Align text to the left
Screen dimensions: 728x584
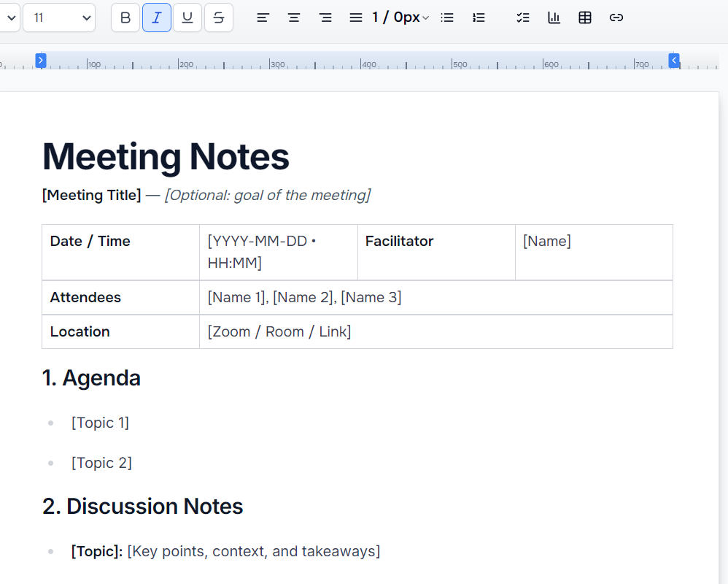[263, 18]
